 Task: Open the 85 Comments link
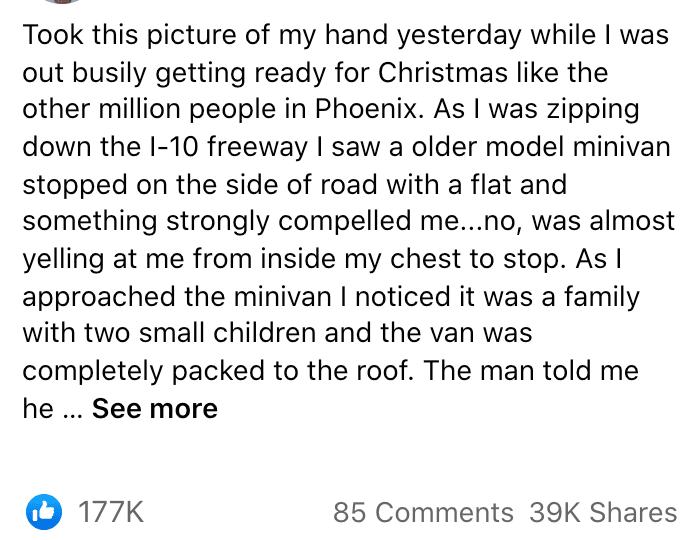(423, 512)
